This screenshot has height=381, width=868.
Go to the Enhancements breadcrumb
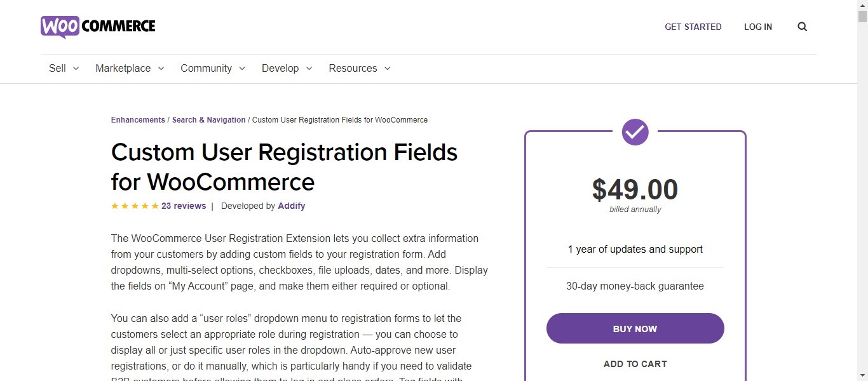click(138, 120)
